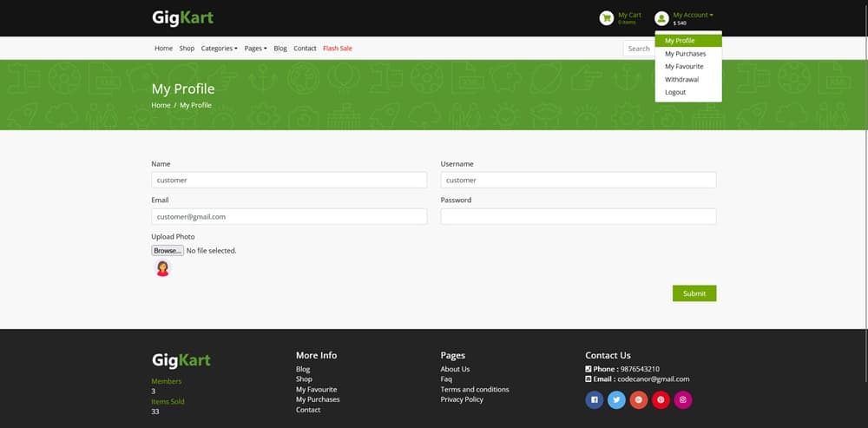The height and width of the screenshot is (428, 868).
Task: Open the Flash Sale link
Action: [x=337, y=49]
